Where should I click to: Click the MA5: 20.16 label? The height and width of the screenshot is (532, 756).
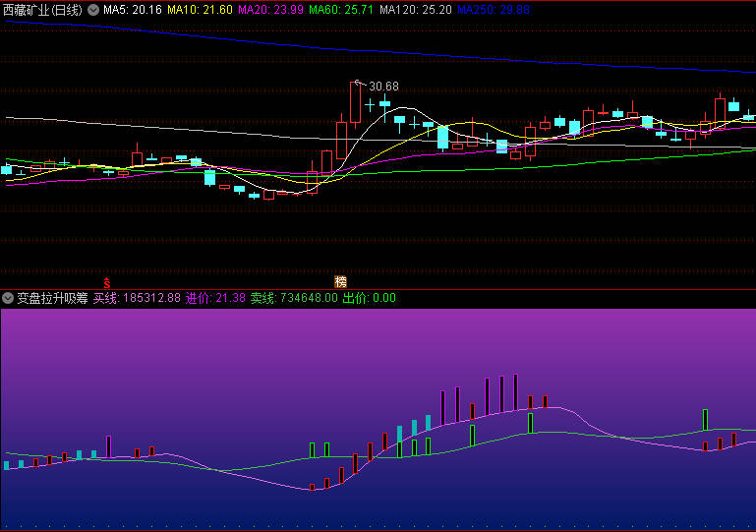point(133,10)
